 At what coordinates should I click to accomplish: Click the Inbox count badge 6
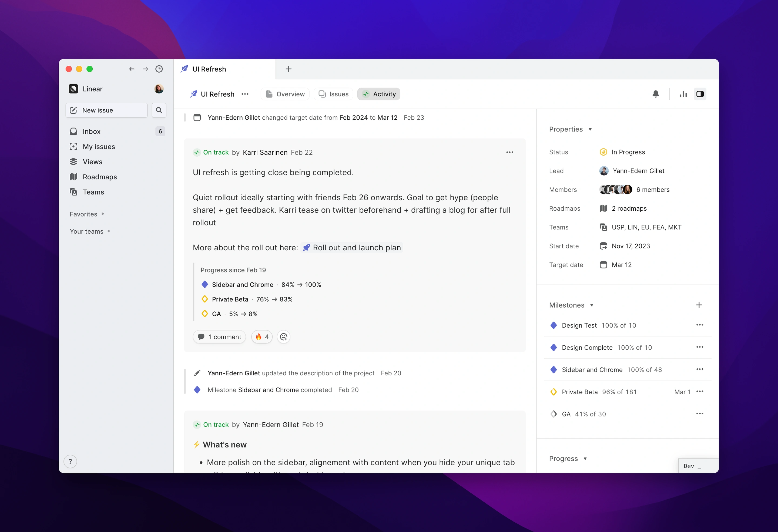[160, 132]
